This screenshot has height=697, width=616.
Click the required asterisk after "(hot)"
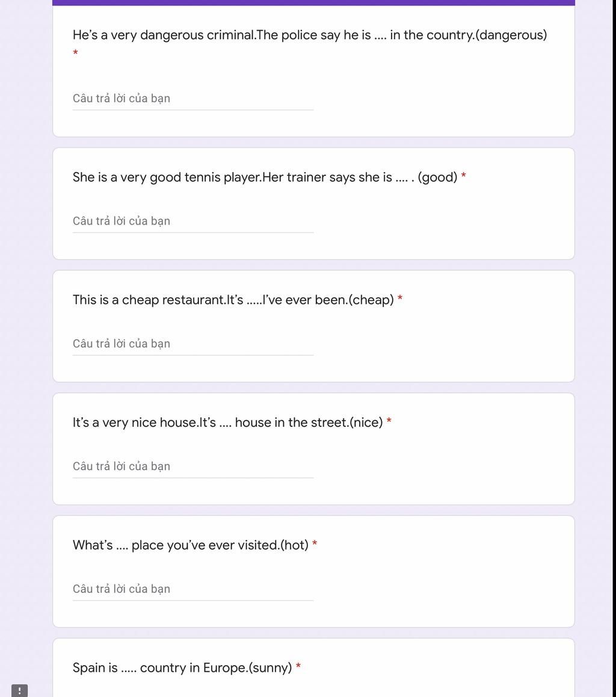(315, 544)
